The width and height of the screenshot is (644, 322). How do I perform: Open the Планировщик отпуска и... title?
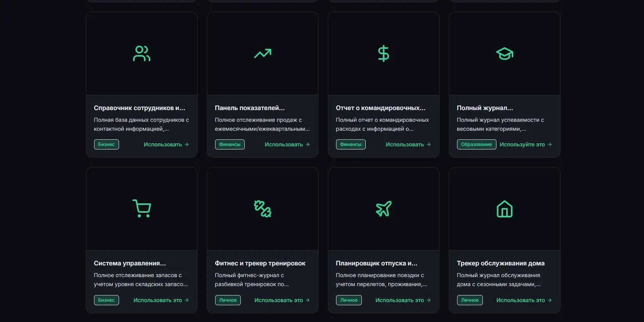pyautogui.click(x=377, y=263)
